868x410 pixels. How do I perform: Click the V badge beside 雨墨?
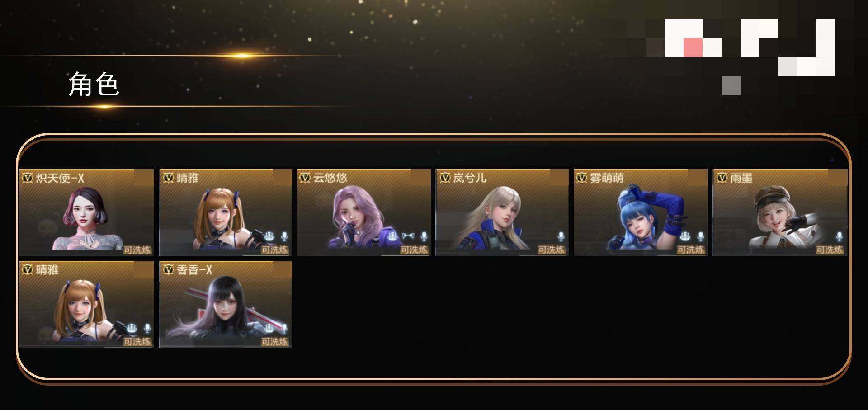(722, 178)
